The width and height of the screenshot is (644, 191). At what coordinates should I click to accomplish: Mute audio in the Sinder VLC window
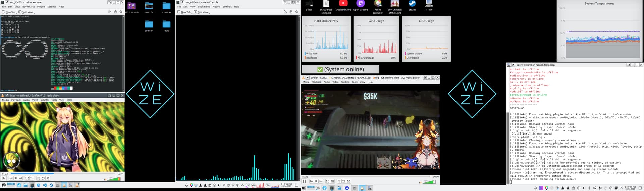(x=420, y=182)
